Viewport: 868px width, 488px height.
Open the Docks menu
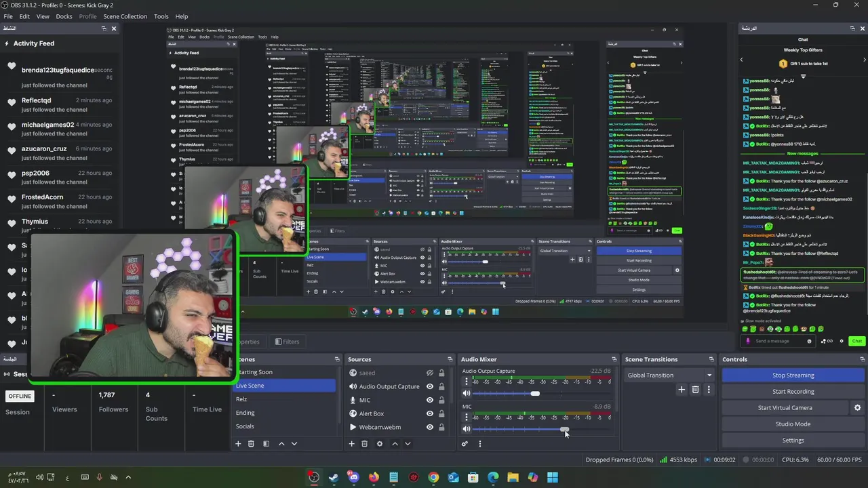64,16
